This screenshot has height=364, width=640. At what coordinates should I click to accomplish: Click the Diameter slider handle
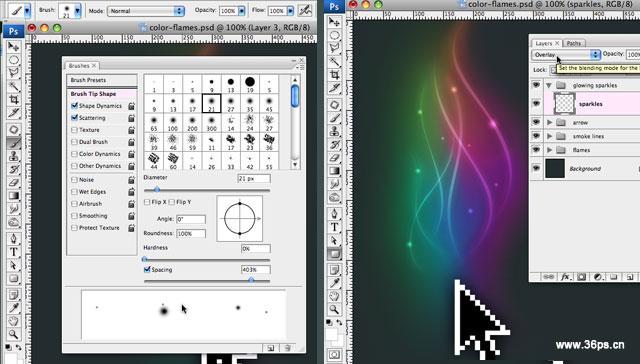(x=157, y=190)
